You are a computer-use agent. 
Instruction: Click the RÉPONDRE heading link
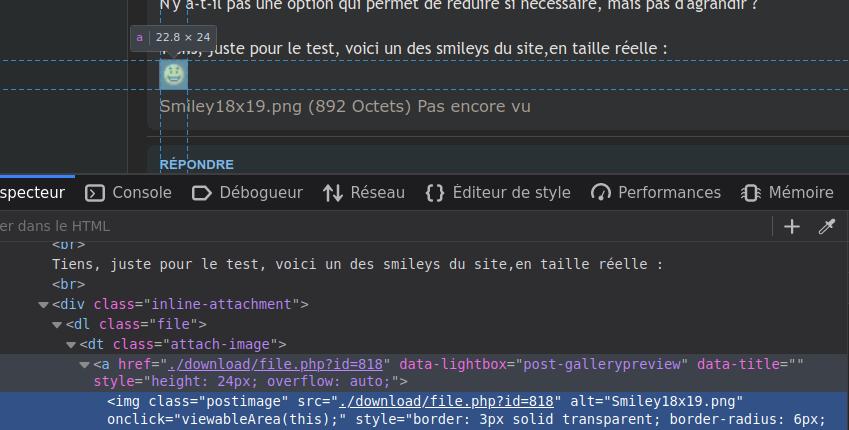pyautogui.click(x=197, y=164)
